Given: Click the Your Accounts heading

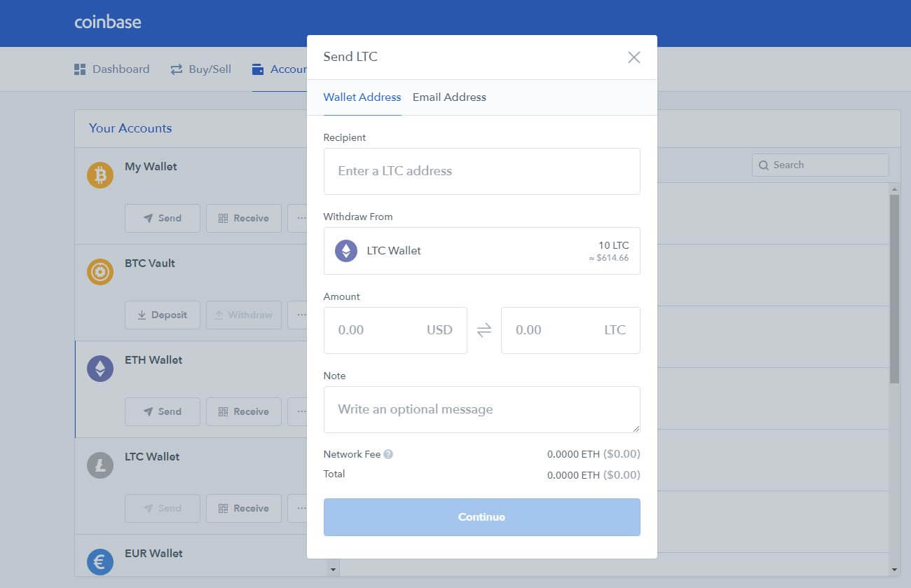Looking at the screenshot, I should pyautogui.click(x=130, y=128).
